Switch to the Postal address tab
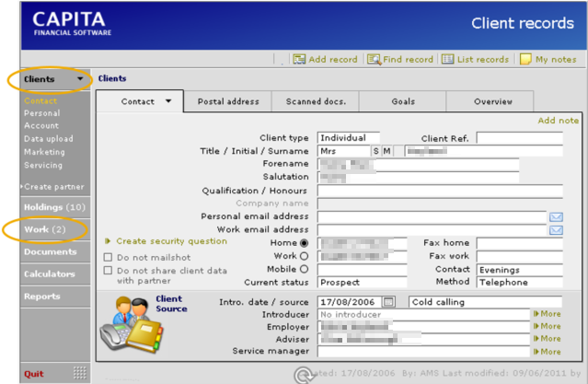 228,101
